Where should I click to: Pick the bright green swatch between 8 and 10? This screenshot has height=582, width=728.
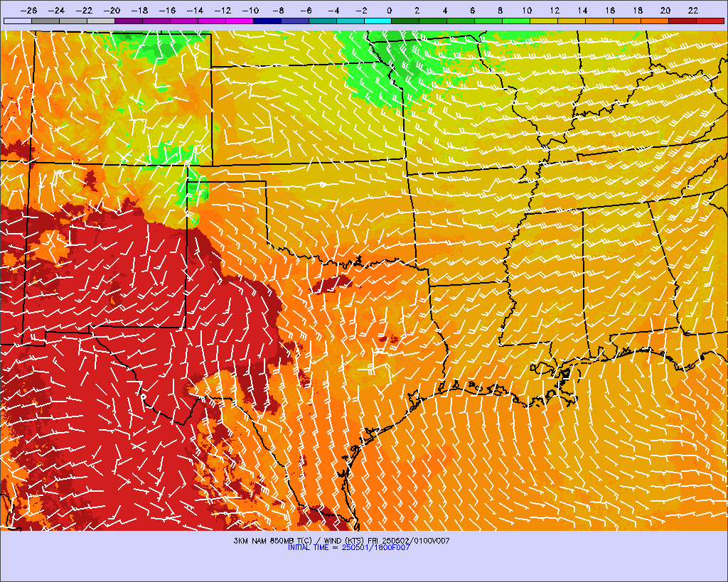516,21
